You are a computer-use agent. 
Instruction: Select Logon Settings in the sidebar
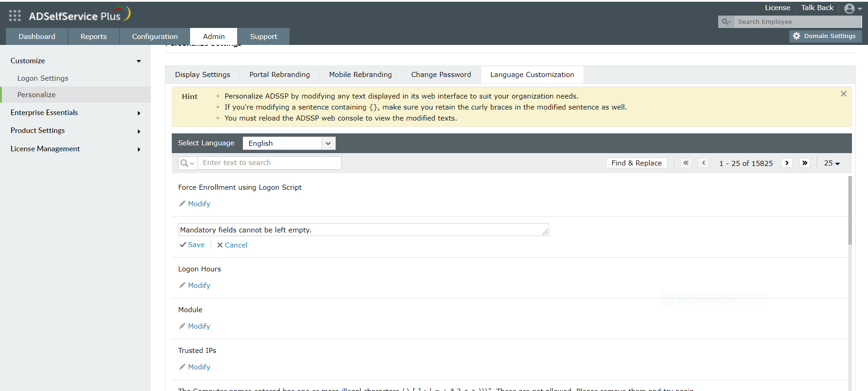43,78
